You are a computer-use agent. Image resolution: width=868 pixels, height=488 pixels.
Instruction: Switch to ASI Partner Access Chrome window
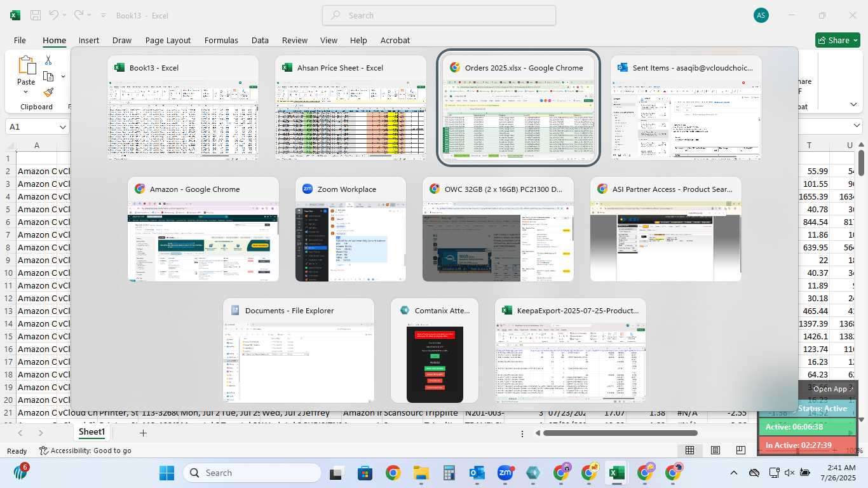point(666,229)
